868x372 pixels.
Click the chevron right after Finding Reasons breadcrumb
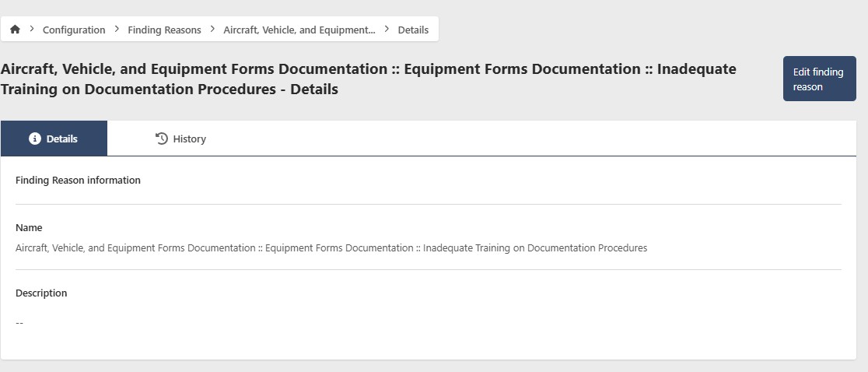point(212,29)
